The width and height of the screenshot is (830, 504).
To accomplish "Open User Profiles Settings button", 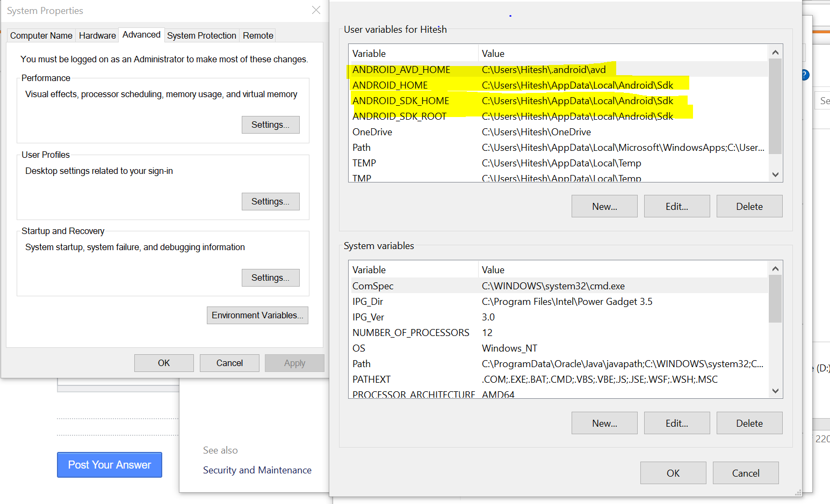I will (270, 201).
